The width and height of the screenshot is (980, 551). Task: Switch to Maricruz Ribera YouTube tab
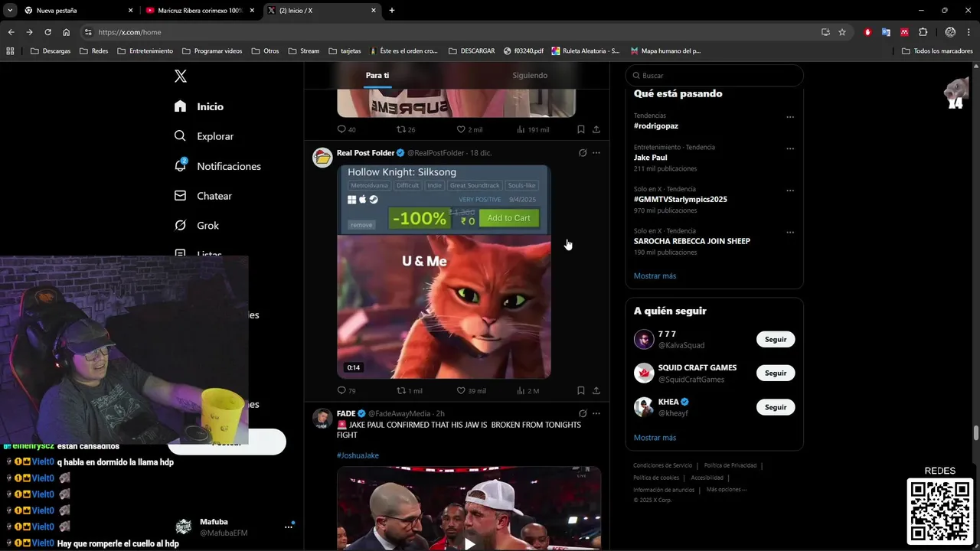[201, 11]
